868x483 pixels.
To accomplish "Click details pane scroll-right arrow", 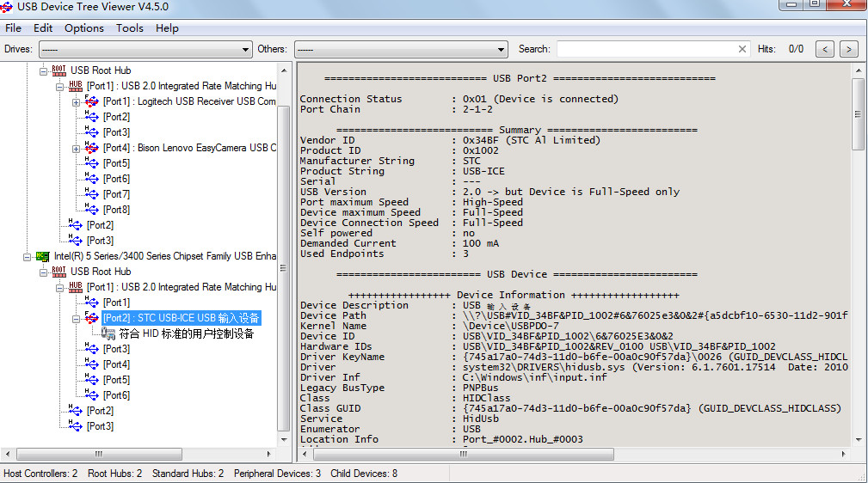I will [x=844, y=455].
